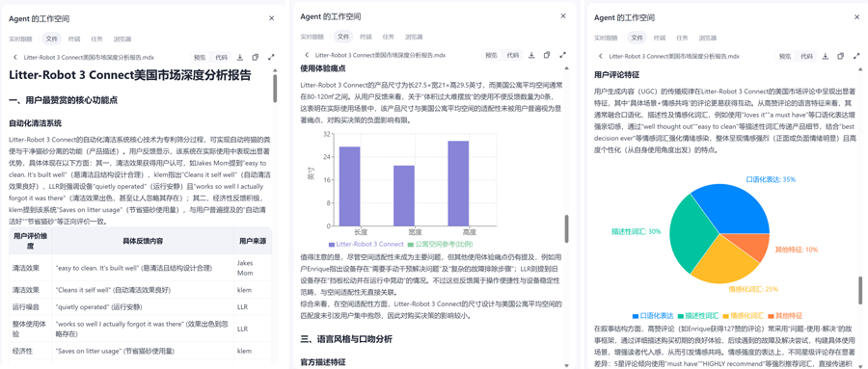Go back in the pie chart panel

(601, 57)
